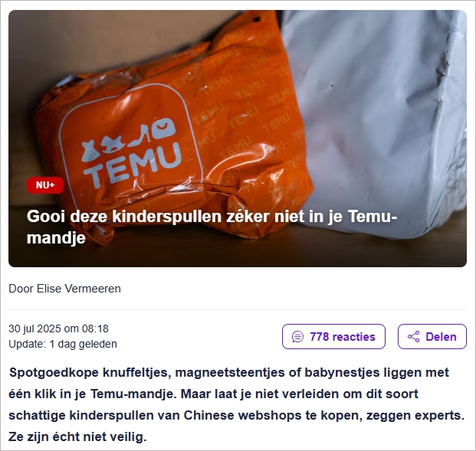Click the sentence Ze zijn écht niet veilig
This screenshot has width=476, height=451.
[77, 436]
